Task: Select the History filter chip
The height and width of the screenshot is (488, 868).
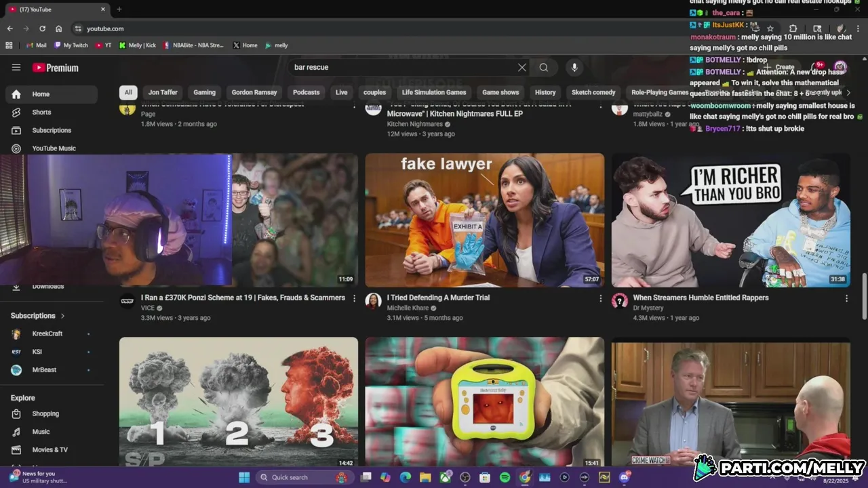Action: pyautogui.click(x=545, y=93)
